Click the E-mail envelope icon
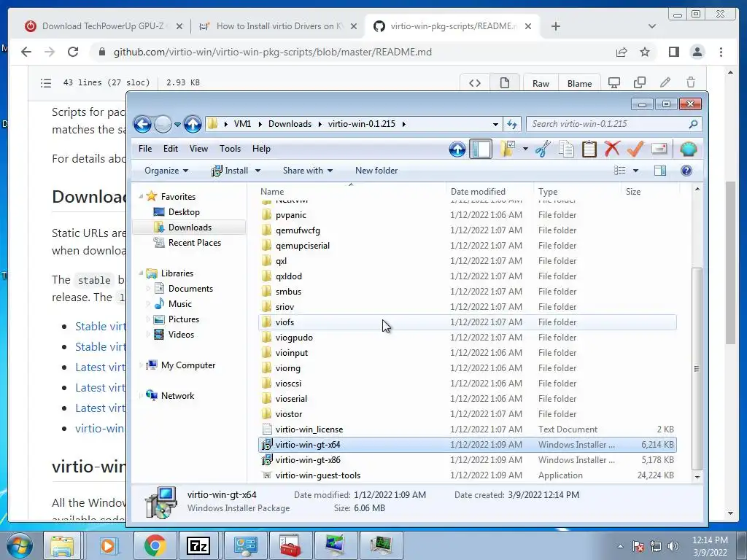 (659, 149)
